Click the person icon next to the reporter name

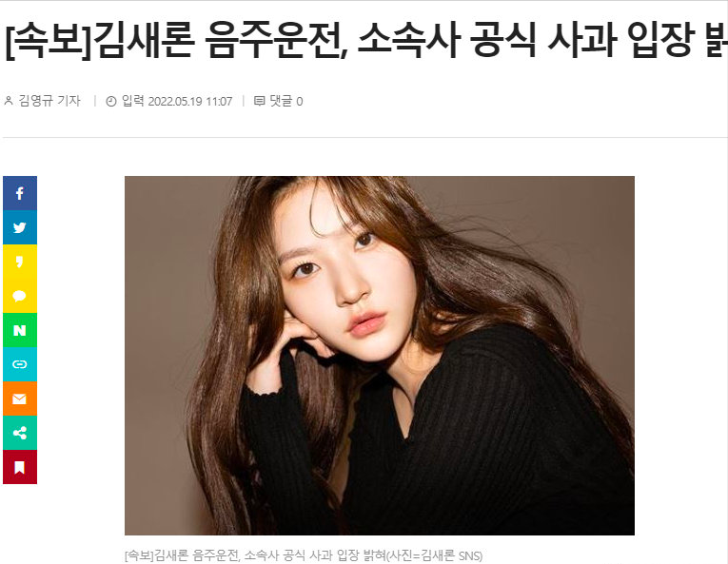(9, 100)
